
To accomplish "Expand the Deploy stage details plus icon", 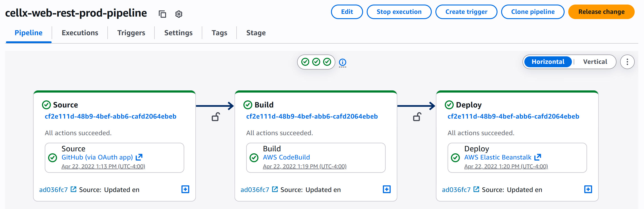I will (x=588, y=189).
